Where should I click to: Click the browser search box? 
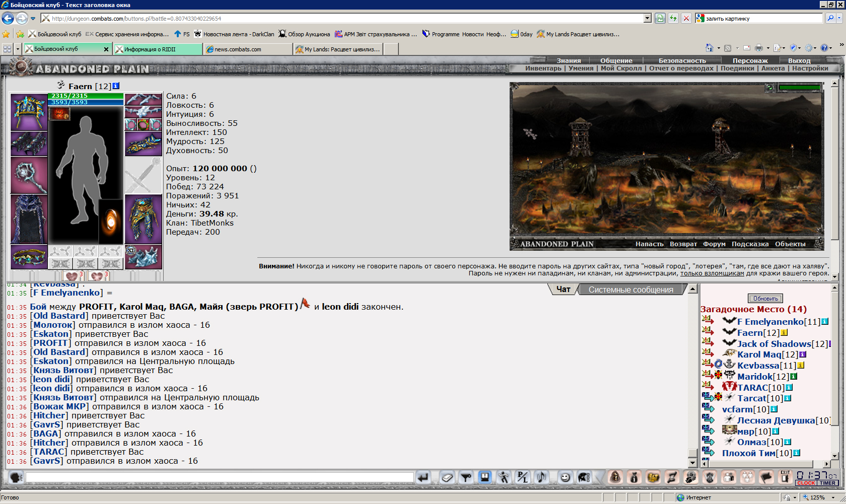click(759, 19)
